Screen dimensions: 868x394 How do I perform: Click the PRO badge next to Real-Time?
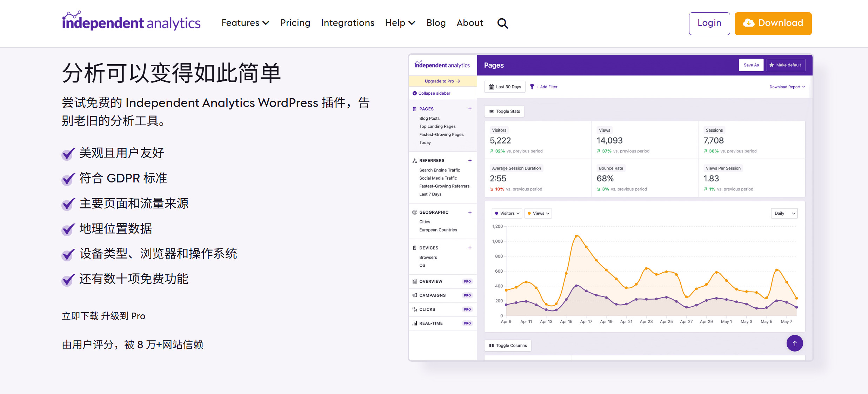(x=467, y=323)
